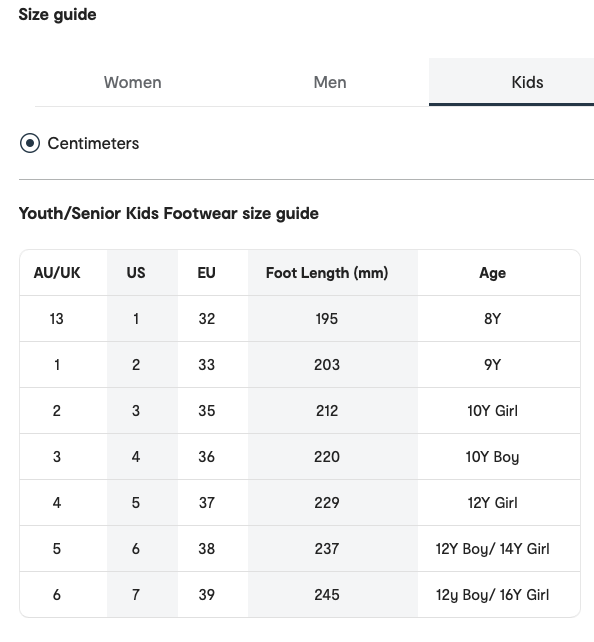
Task: Select the Kids size tab
Action: (x=527, y=82)
